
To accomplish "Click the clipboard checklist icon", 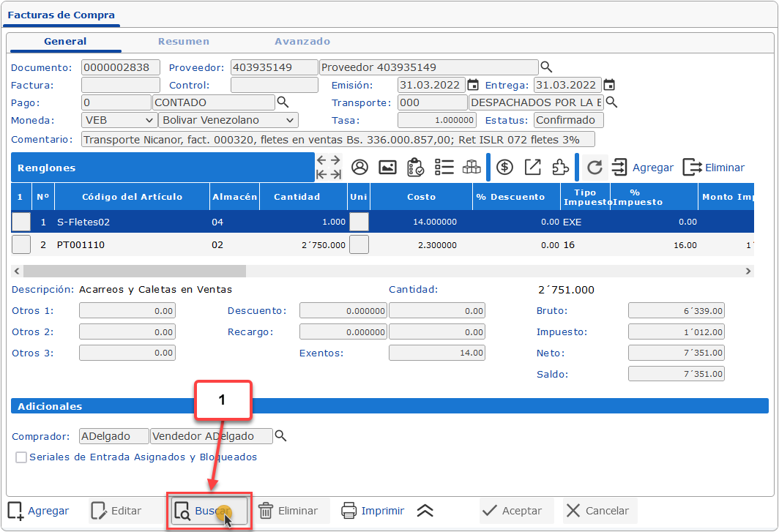I will pos(415,168).
